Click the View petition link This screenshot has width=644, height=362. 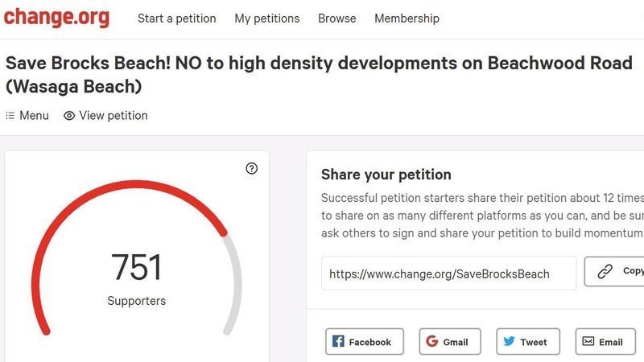tap(114, 116)
